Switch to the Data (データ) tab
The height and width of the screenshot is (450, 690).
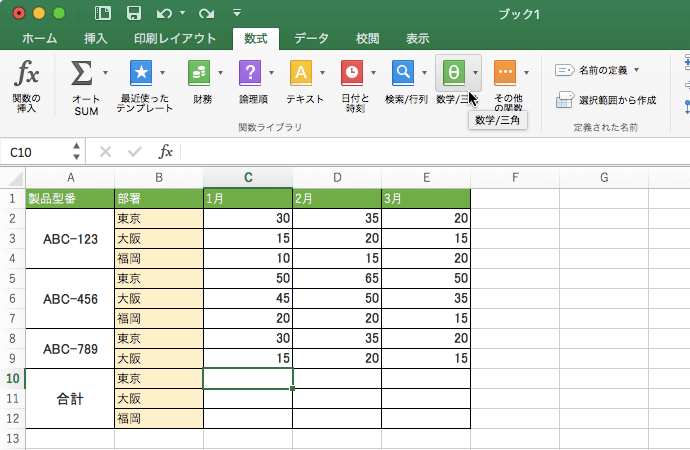(x=311, y=39)
